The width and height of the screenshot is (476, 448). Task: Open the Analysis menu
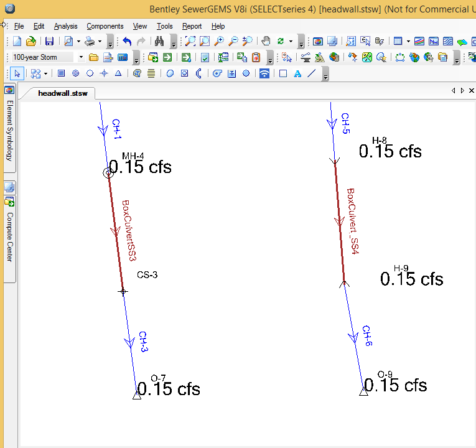tap(65, 26)
